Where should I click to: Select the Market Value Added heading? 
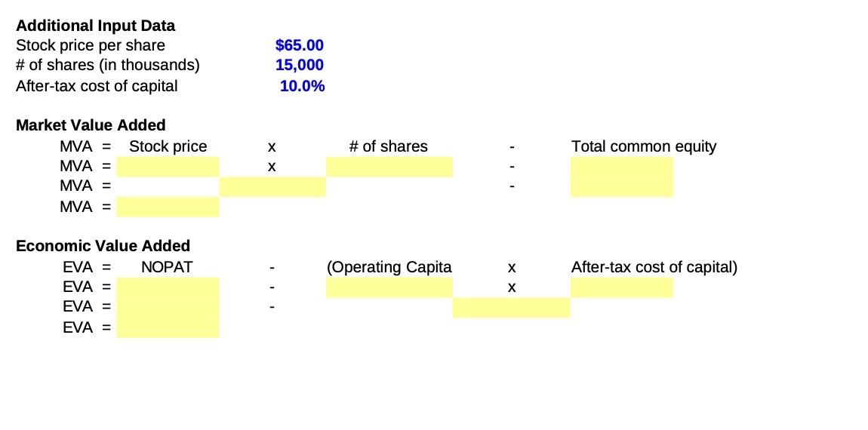point(91,125)
